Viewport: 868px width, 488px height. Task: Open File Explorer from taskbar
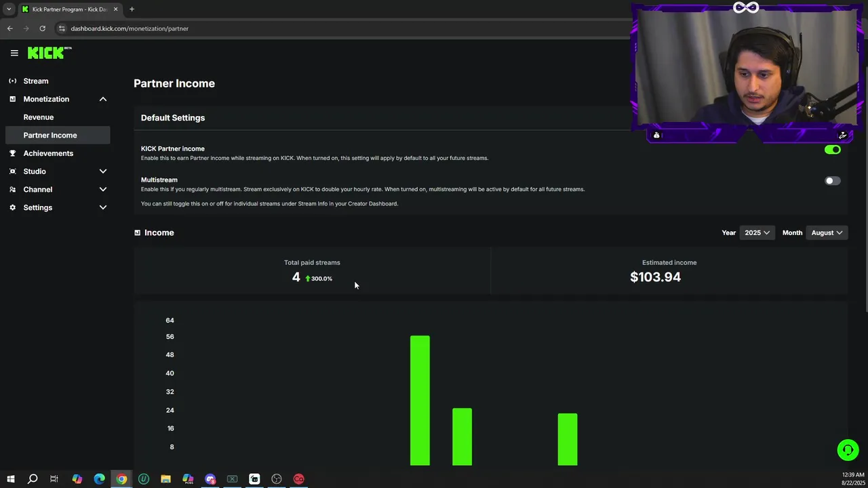click(x=165, y=479)
